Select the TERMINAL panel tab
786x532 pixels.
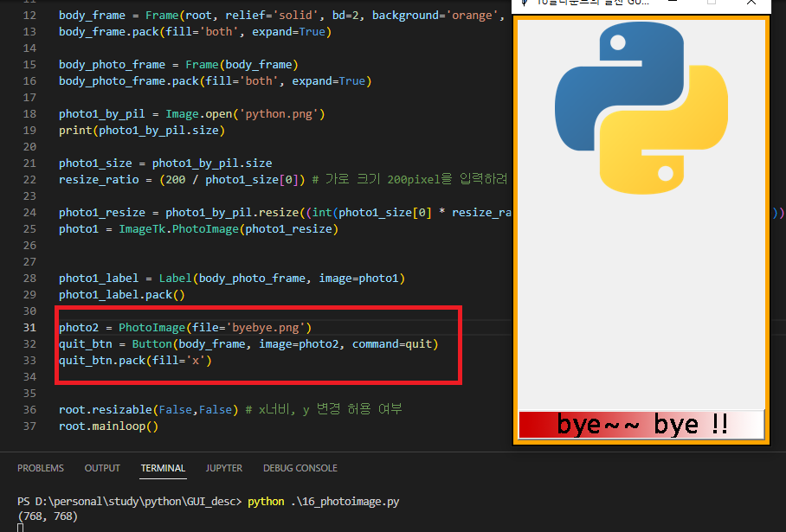[x=163, y=468]
